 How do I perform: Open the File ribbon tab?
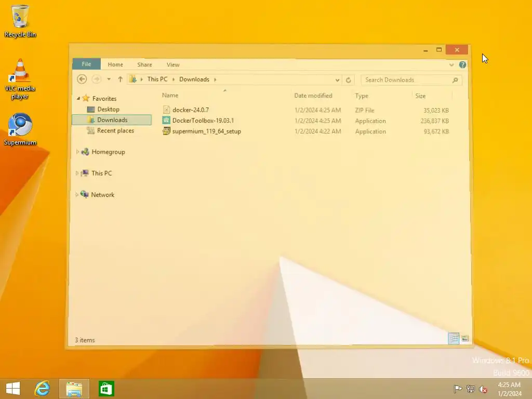(x=86, y=64)
